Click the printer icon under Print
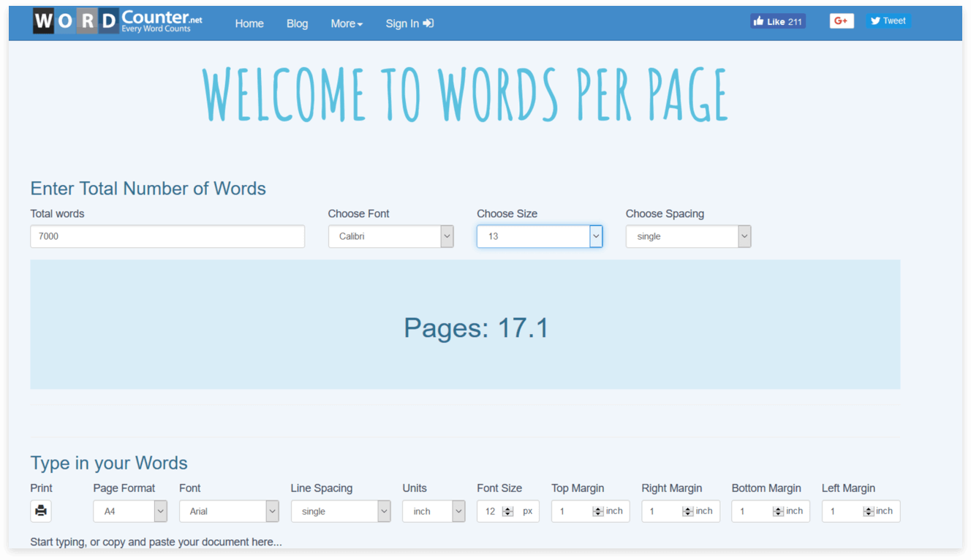The image size is (971, 560). tap(41, 511)
